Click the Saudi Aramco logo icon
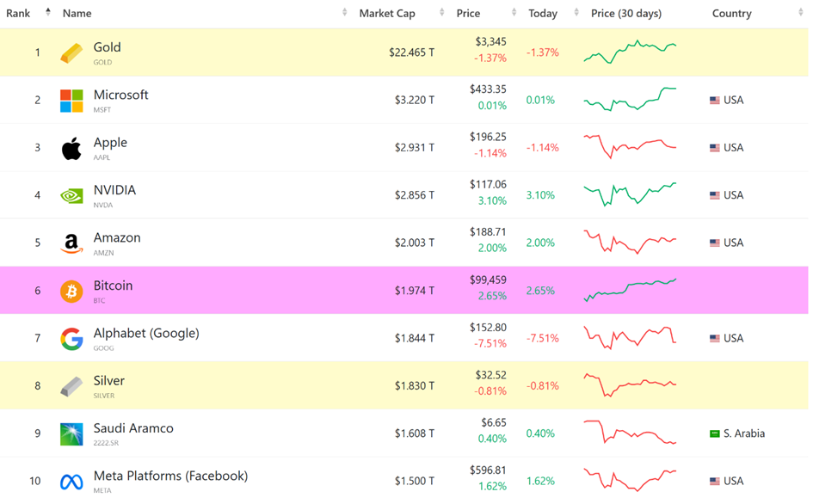Image resolution: width=813 pixels, height=504 pixels. pyautogui.click(x=71, y=433)
